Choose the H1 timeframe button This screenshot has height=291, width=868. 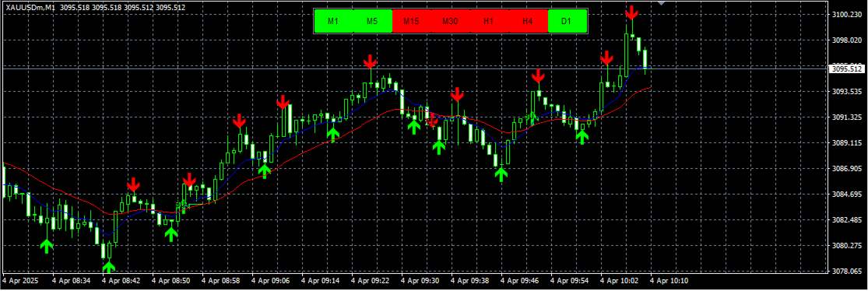(488, 22)
